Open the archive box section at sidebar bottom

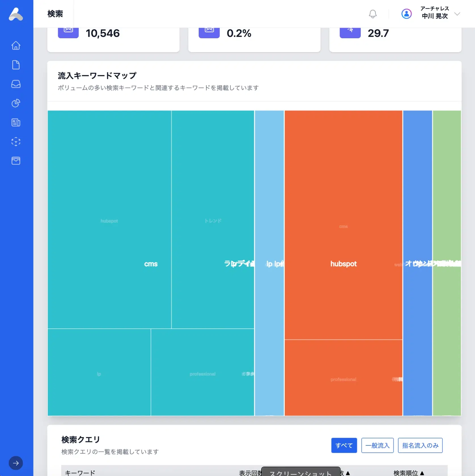tap(16, 161)
